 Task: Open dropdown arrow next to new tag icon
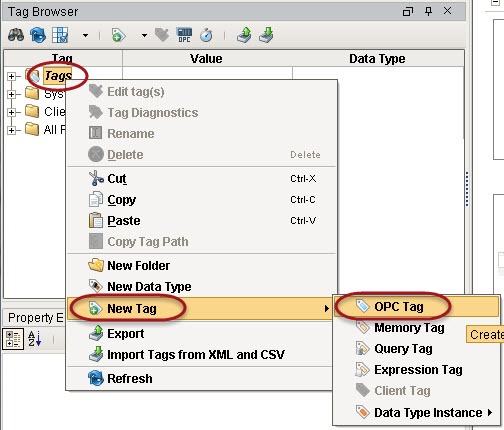(144, 35)
